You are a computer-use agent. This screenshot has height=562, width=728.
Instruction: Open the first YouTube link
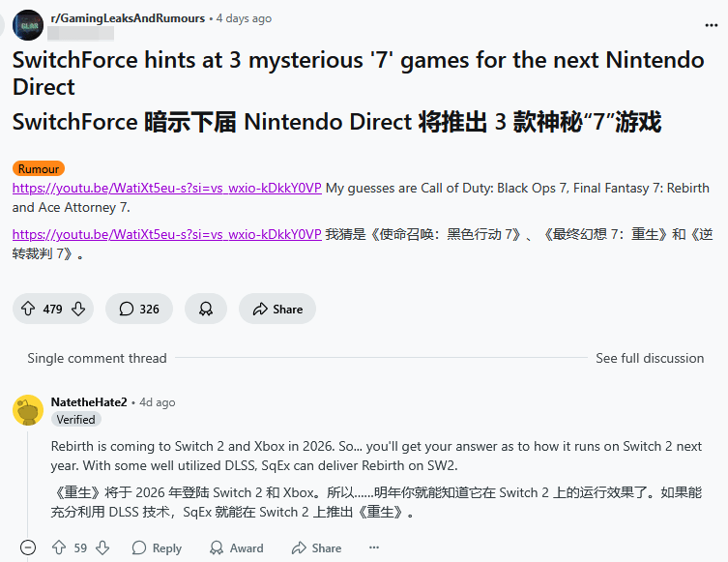pyautogui.click(x=166, y=188)
